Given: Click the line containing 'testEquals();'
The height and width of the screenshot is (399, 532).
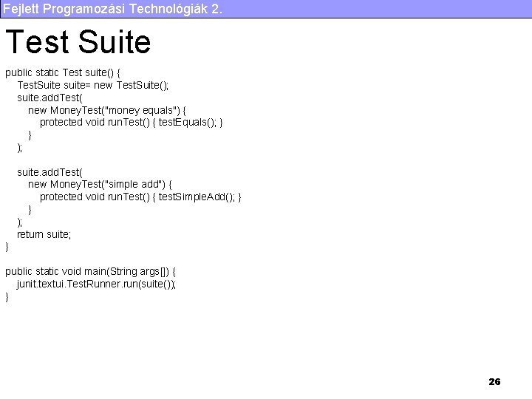Looking at the screenshot, I should coord(132,123).
